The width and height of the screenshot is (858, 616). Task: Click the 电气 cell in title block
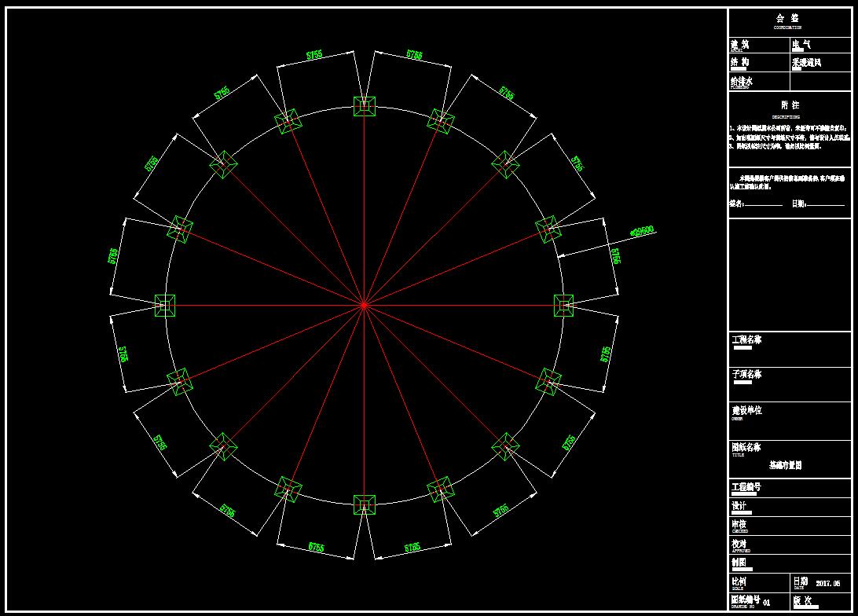pyautogui.click(x=802, y=46)
